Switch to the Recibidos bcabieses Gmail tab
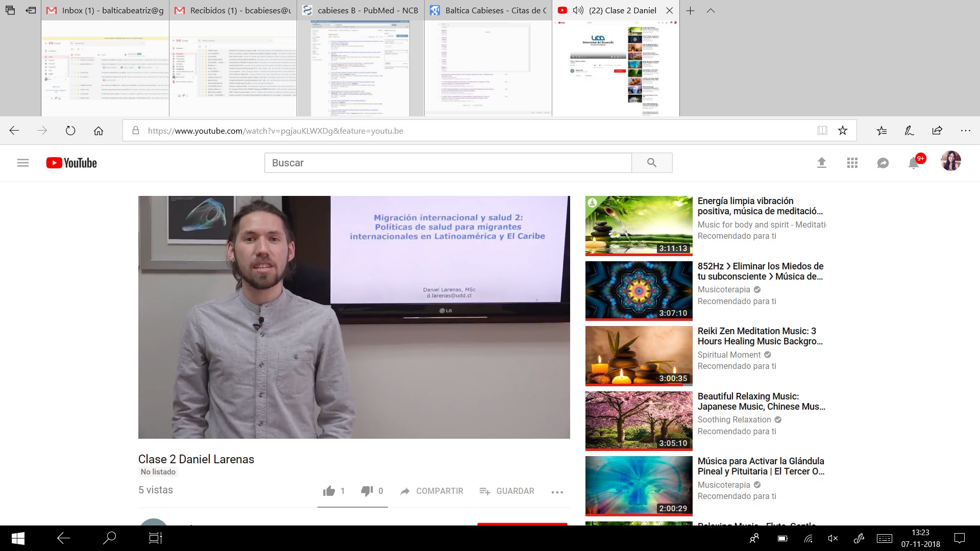Screen dimensions: 980x551 (233, 10)
